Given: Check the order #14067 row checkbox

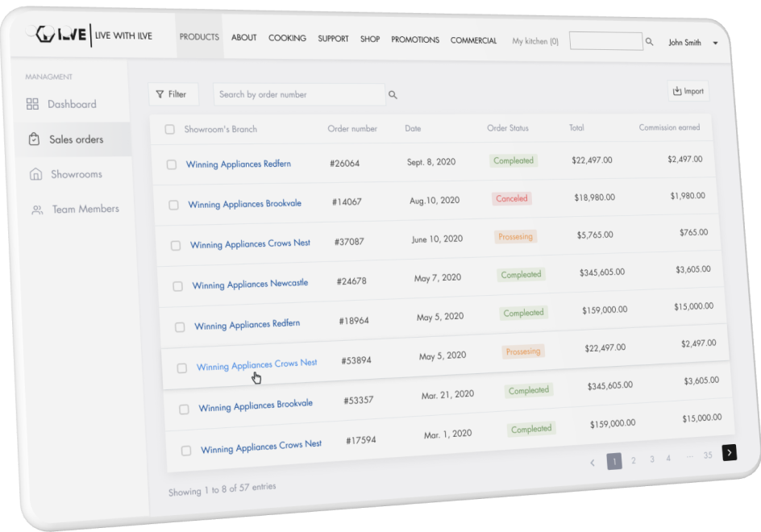Looking at the screenshot, I should click(173, 205).
